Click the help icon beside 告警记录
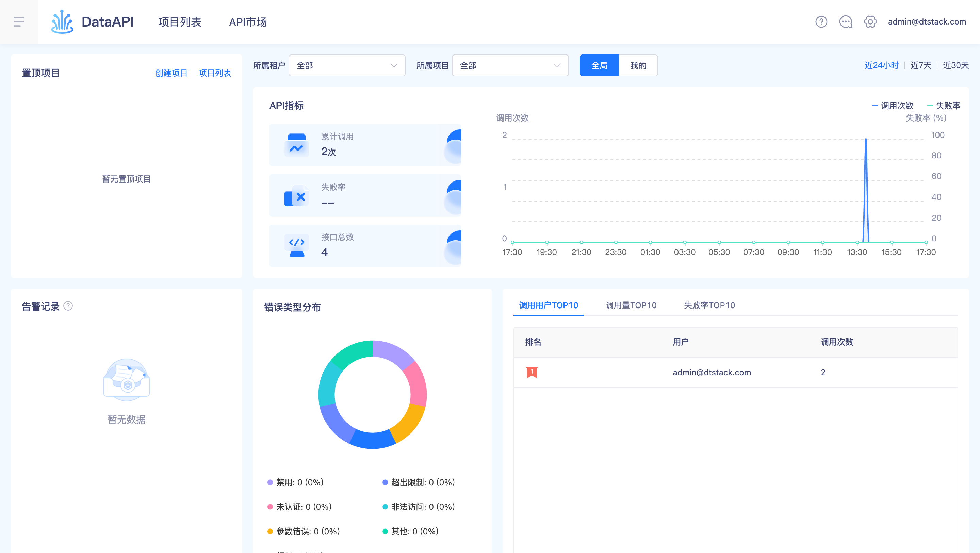Screen dimensions: 980x553 coord(69,306)
